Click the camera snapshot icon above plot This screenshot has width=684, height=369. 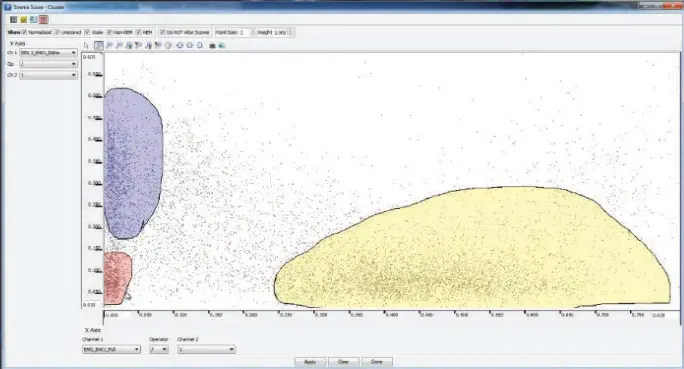212,45
